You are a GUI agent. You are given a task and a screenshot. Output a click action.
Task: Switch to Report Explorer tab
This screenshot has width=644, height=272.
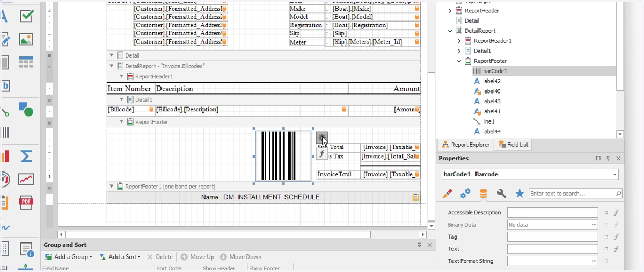(x=465, y=145)
